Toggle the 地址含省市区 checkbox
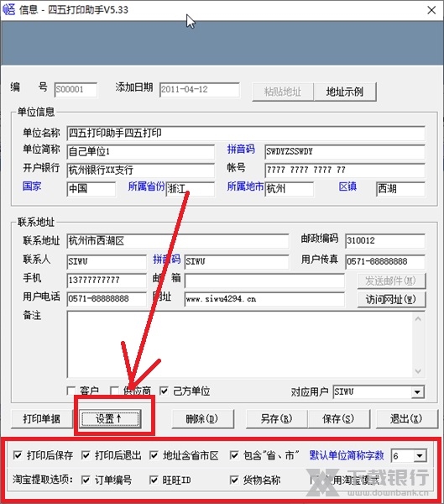The image size is (444, 504). [x=154, y=455]
